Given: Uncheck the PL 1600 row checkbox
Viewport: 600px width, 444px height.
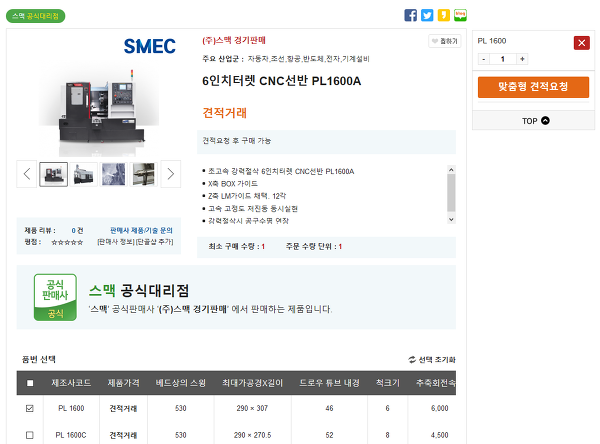Looking at the screenshot, I should (x=29, y=408).
